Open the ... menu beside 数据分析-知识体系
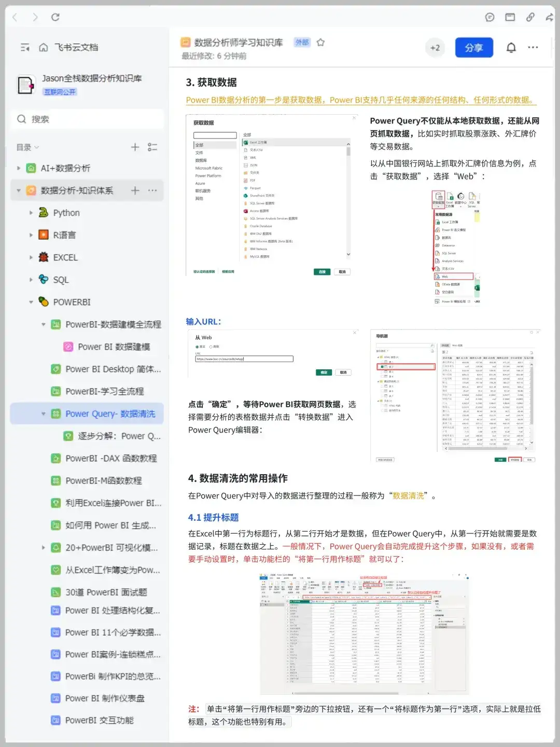The width and height of the screenshot is (560, 747). click(152, 190)
